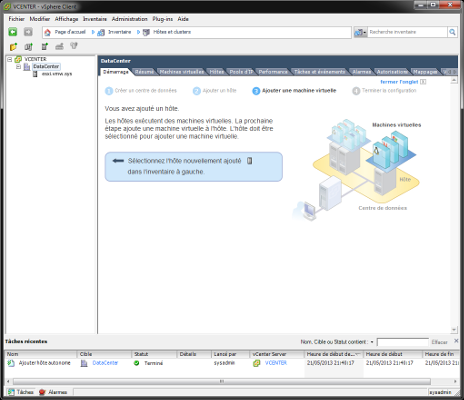464x400 pixels.
Task: Click arrow after Inventaire breadcrumb
Action: coord(138,32)
